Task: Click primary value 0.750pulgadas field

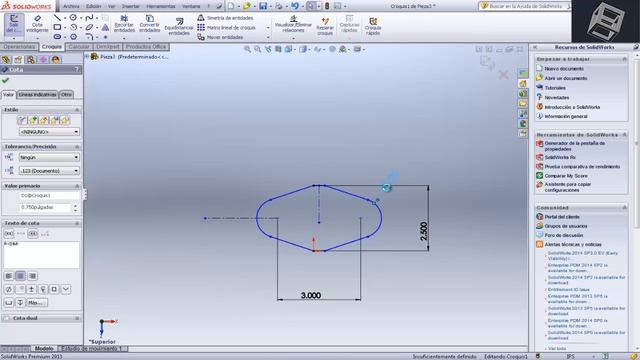Action: pyautogui.click(x=44, y=207)
